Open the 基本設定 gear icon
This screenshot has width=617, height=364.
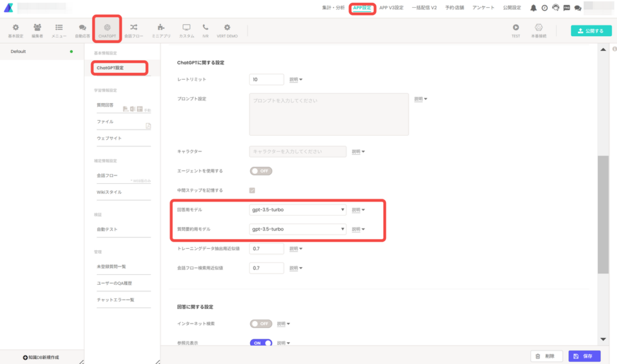pyautogui.click(x=15, y=28)
